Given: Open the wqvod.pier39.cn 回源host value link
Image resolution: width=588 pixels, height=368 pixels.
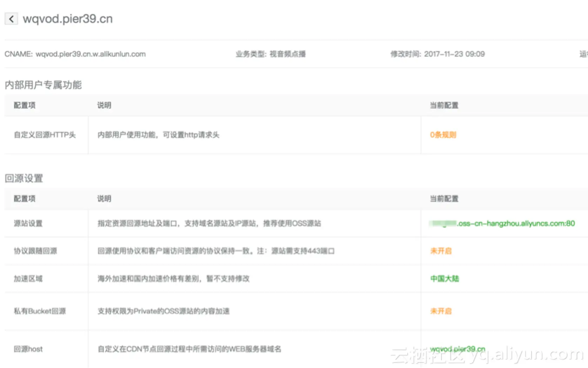Looking at the screenshot, I should tap(457, 349).
